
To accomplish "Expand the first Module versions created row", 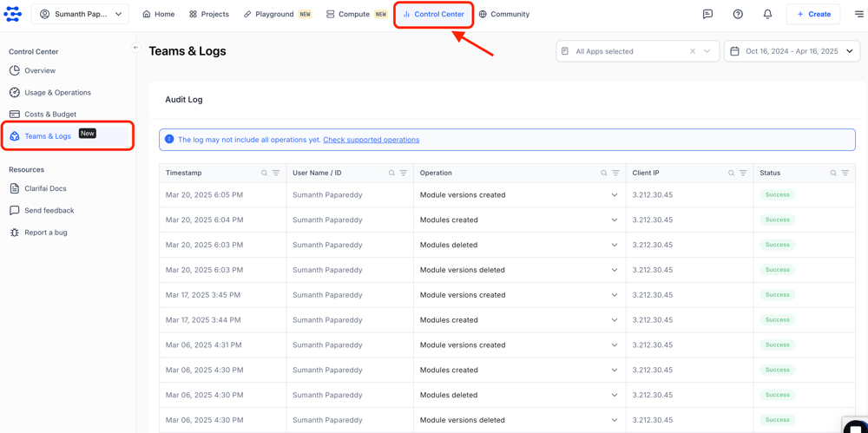I will click(x=614, y=195).
